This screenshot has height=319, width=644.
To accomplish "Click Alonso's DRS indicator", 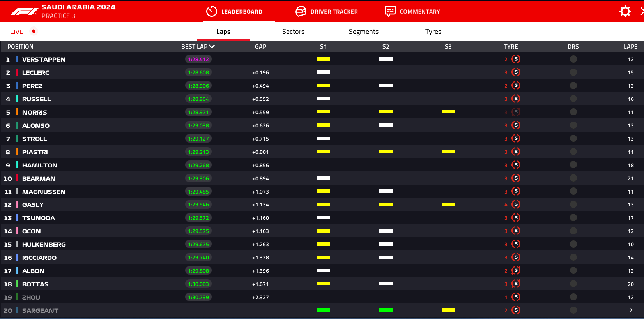I will [573, 125].
